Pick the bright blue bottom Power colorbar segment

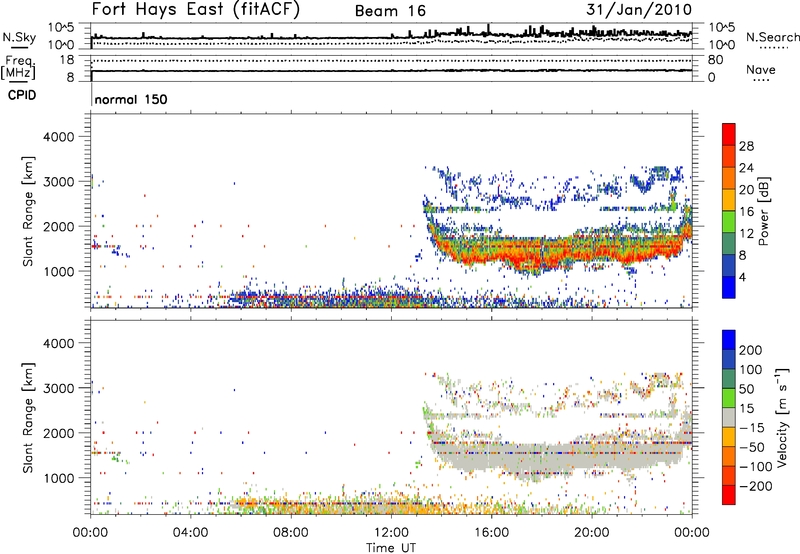coord(729,287)
